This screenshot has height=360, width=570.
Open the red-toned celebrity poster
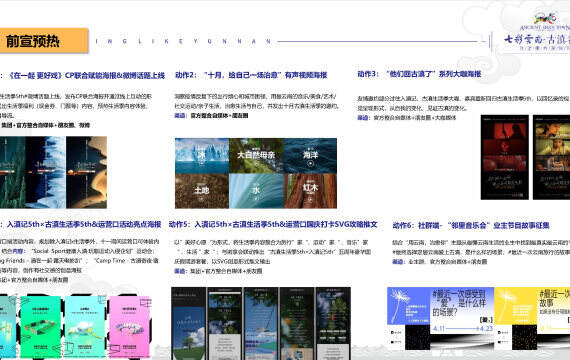click(x=505, y=157)
